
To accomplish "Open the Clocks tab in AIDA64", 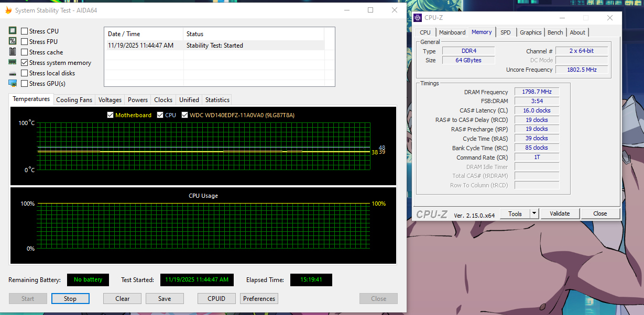I will pos(163,100).
